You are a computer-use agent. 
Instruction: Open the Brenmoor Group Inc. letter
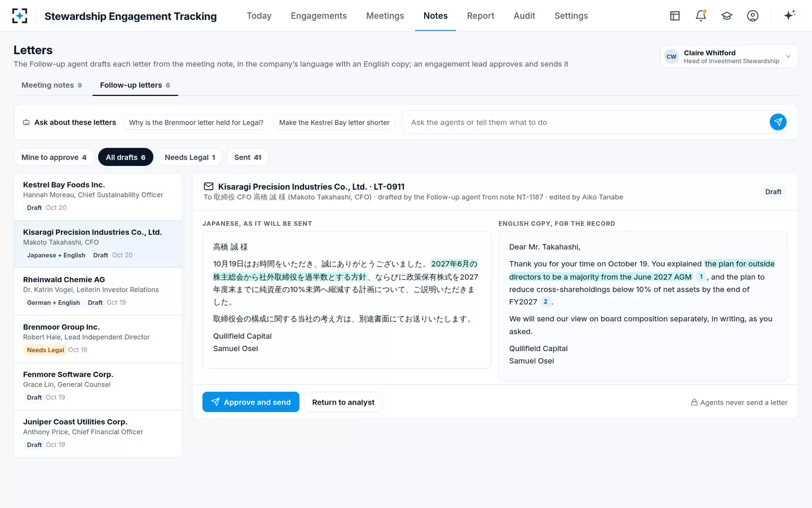[98, 339]
